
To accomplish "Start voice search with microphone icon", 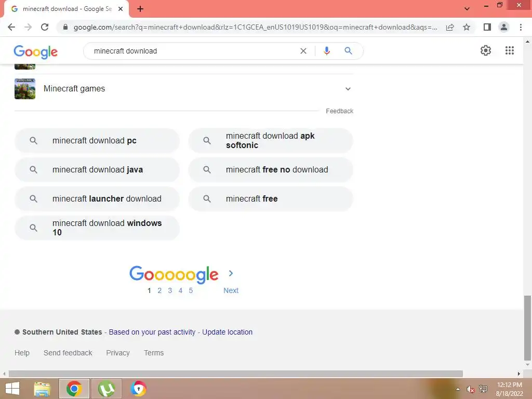I will coord(327,51).
